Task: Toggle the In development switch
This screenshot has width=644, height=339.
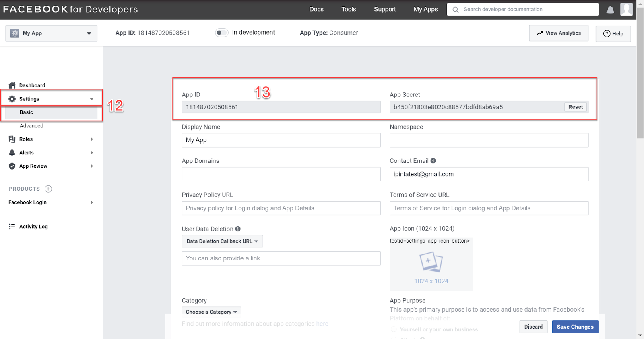Action: pyautogui.click(x=221, y=33)
